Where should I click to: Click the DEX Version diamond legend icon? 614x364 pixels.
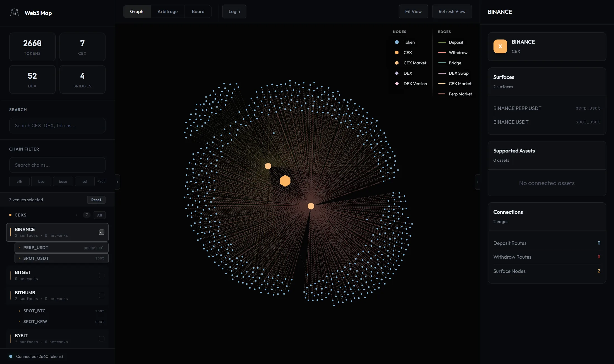[397, 83]
